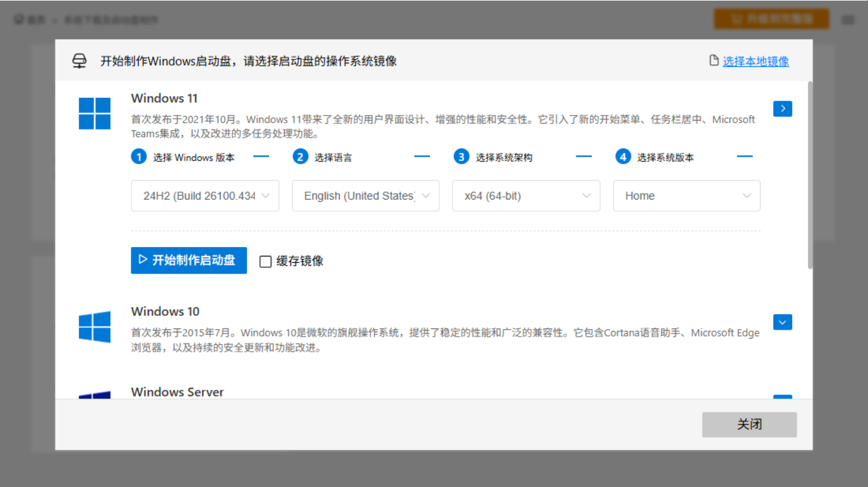Open the edition dropdown showing Home

(686, 196)
